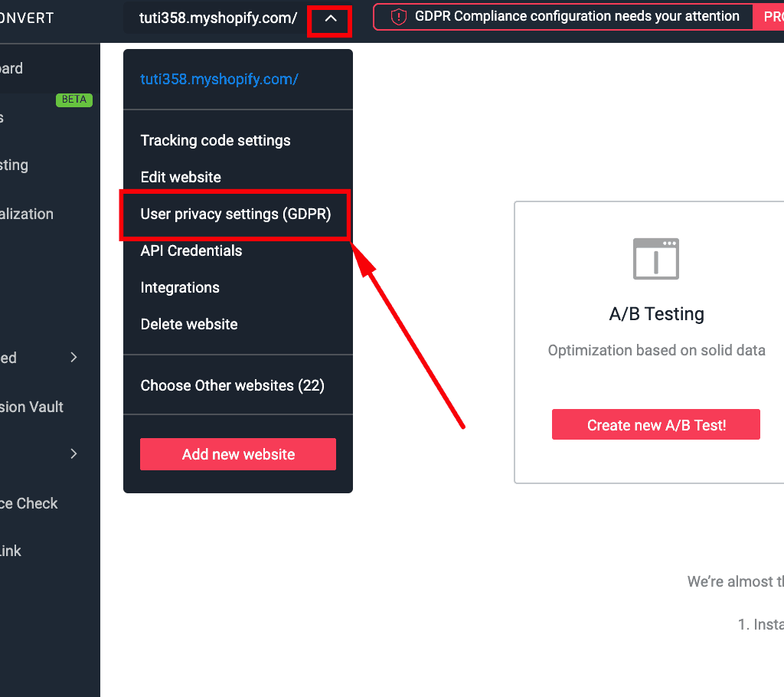Open the blue tuti358.myshopify.com link in dropdown
The width and height of the screenshot is (784, 697).
click(x=219, y=79)
